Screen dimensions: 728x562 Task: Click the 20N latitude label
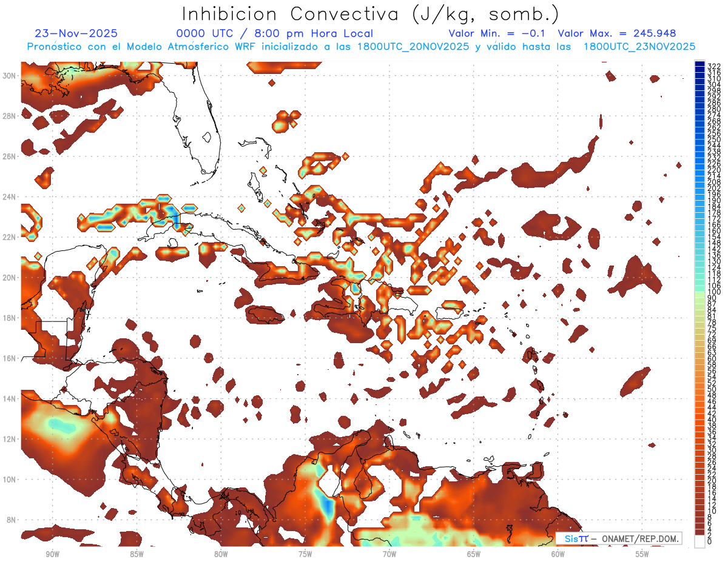(10, 278)
